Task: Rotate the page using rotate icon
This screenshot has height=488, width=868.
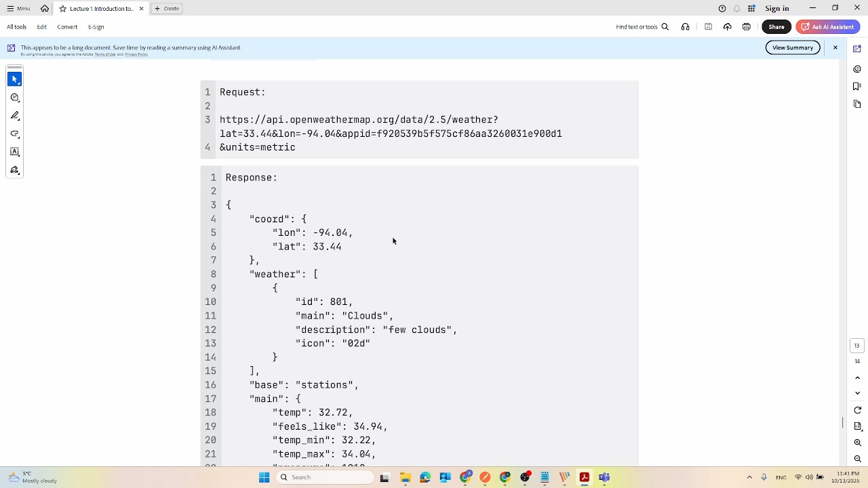Action: (x=857, y=410)
